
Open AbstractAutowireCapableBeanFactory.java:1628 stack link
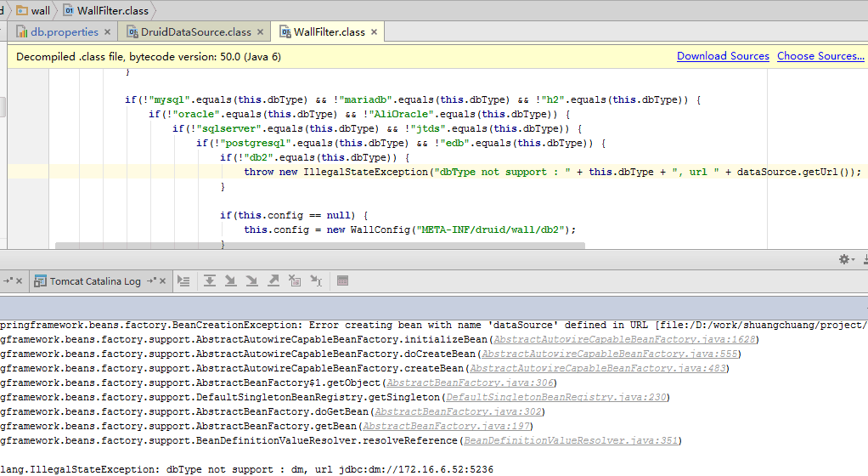(x=624, y=339)
